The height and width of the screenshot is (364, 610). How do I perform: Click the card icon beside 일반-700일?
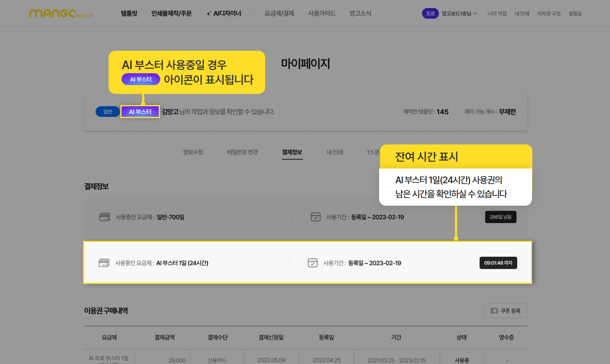105,217
